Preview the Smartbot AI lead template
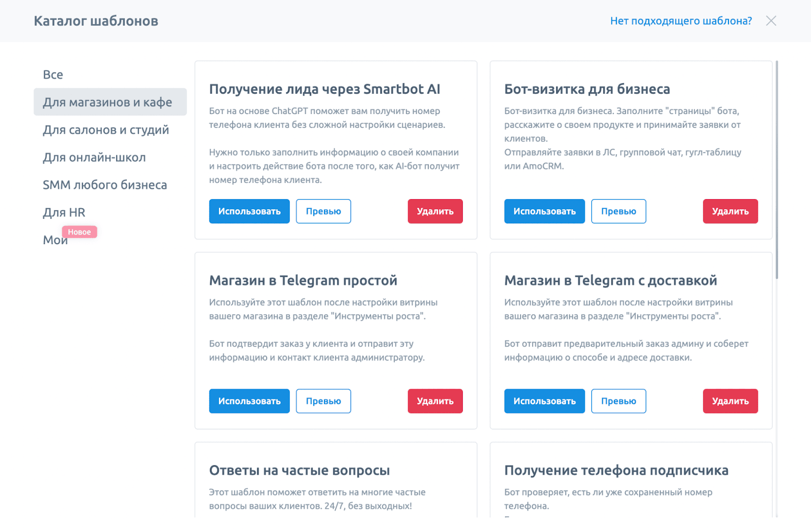The width and height of the screenshot is (811, 532). coord(323,211)
